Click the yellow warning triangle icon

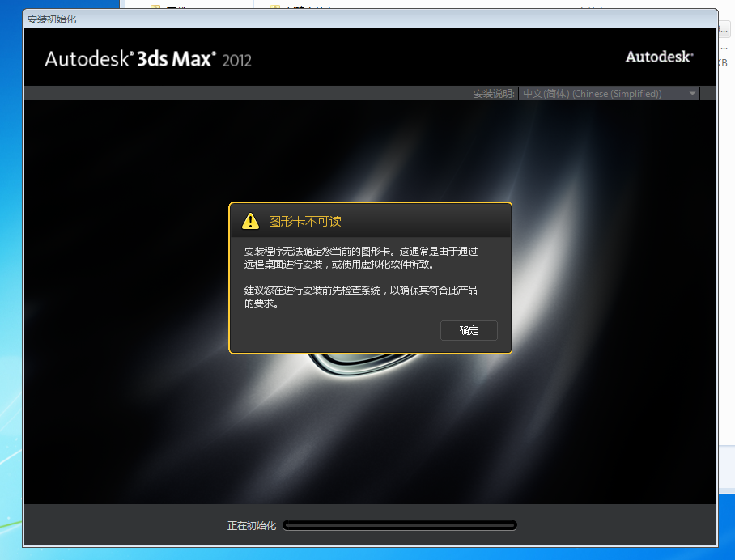tap(250, 221)
